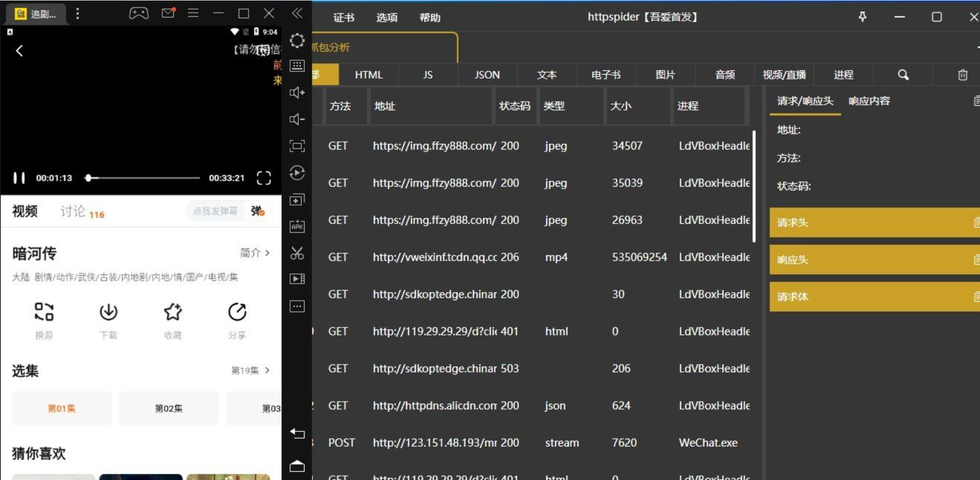Click the 下载 download icon
Image resolution: width=980 pixels, height=480 pixels.
108,312
